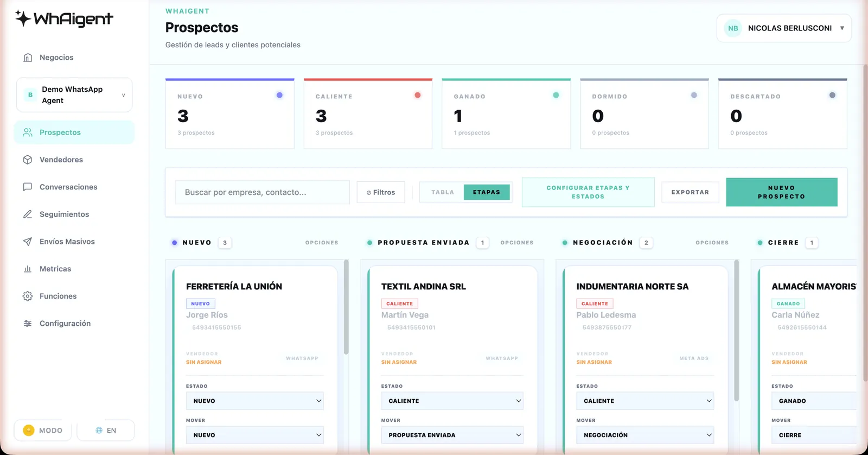Open Configuración section
The image size is (868, 455).
click(x=74, y=324)
